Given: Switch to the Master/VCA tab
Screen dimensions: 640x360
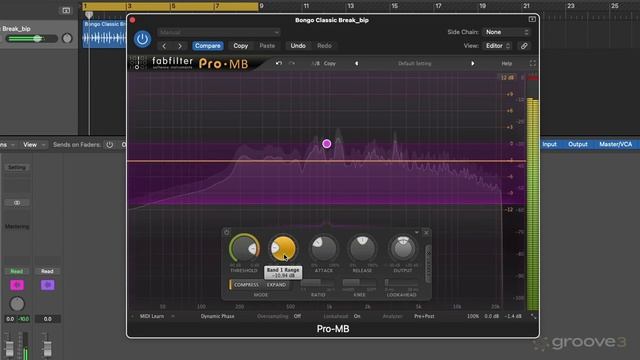Looking at the screenshot, I should [616, 144].
